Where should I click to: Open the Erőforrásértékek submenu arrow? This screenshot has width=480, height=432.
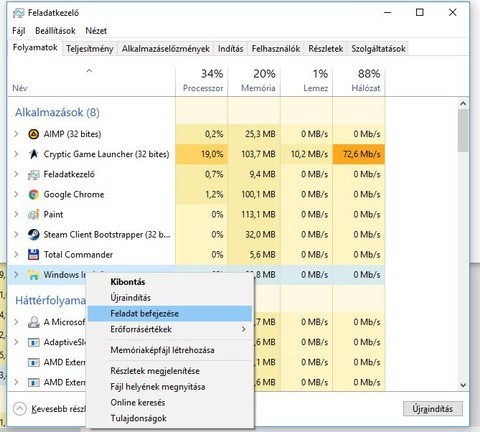point(244,329)
